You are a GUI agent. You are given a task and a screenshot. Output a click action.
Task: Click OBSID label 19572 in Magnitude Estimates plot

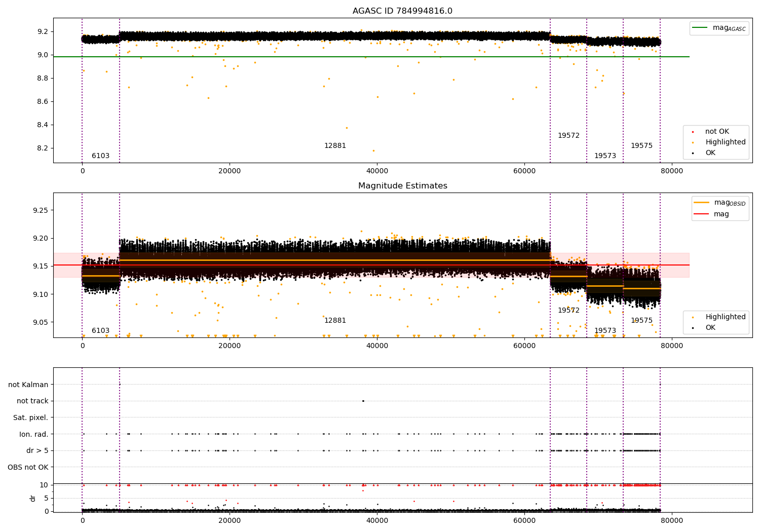click(x=568, y=311)
